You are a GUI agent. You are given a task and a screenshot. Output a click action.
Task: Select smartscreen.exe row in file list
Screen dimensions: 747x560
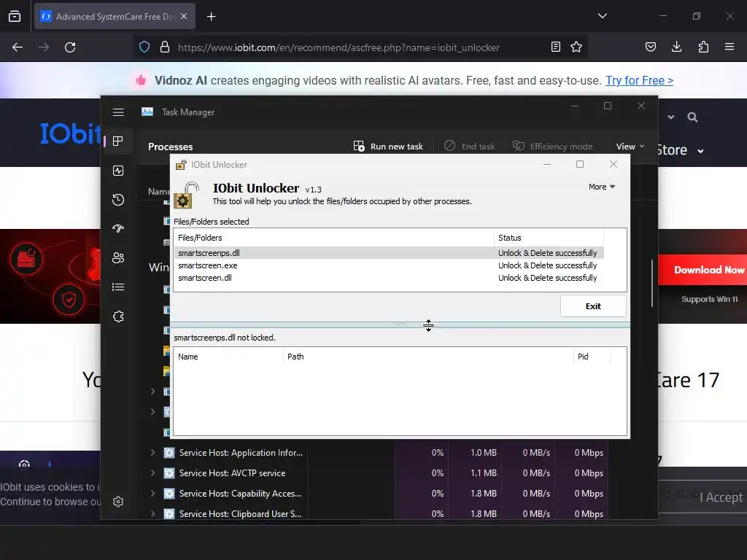pyautogui.click(x=389, y=265)
